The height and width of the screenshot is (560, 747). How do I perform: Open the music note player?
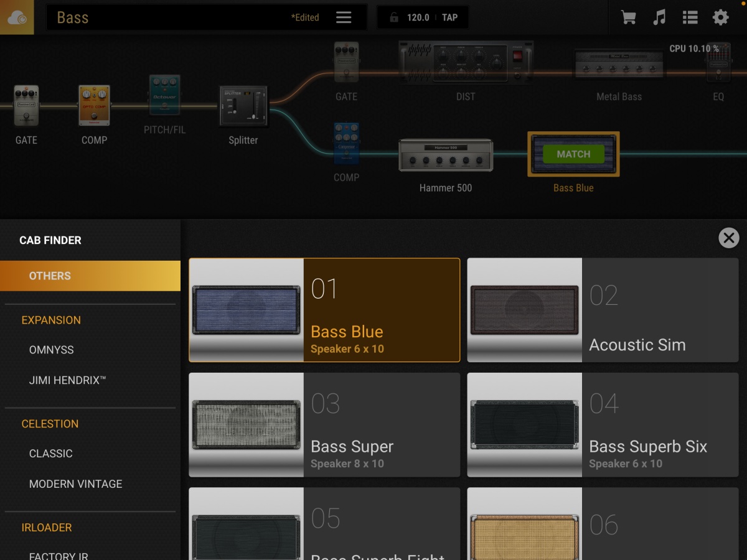(x=659, y=17)
